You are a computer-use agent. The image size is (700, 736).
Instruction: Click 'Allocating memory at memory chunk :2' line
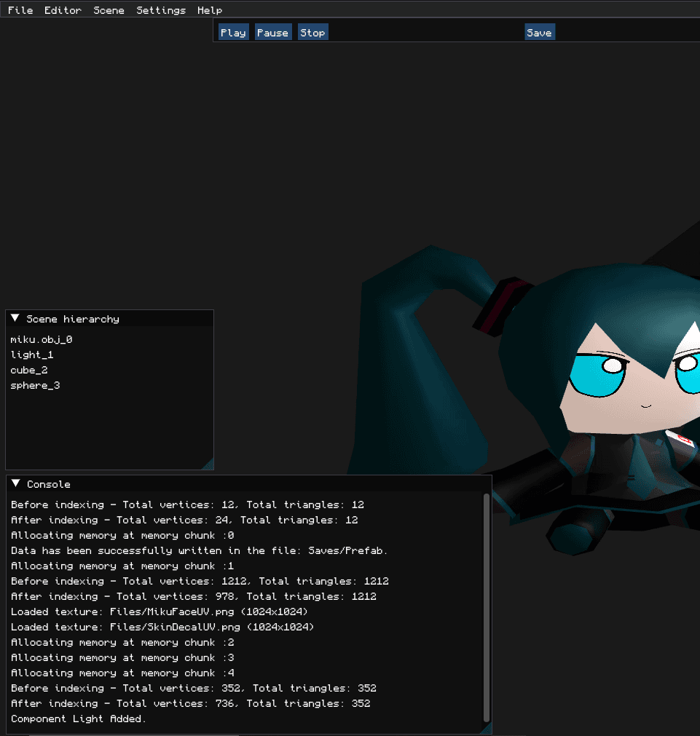click(122, 642)
